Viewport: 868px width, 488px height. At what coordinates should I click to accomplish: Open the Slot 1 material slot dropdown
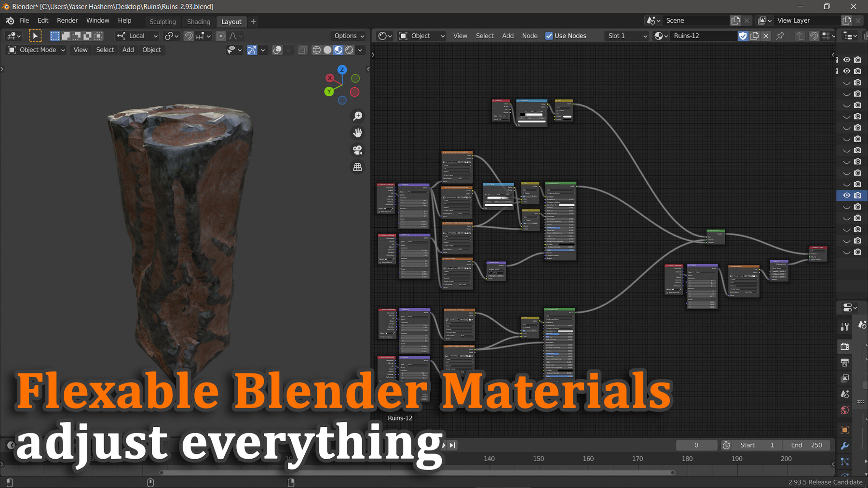point(627,36)
